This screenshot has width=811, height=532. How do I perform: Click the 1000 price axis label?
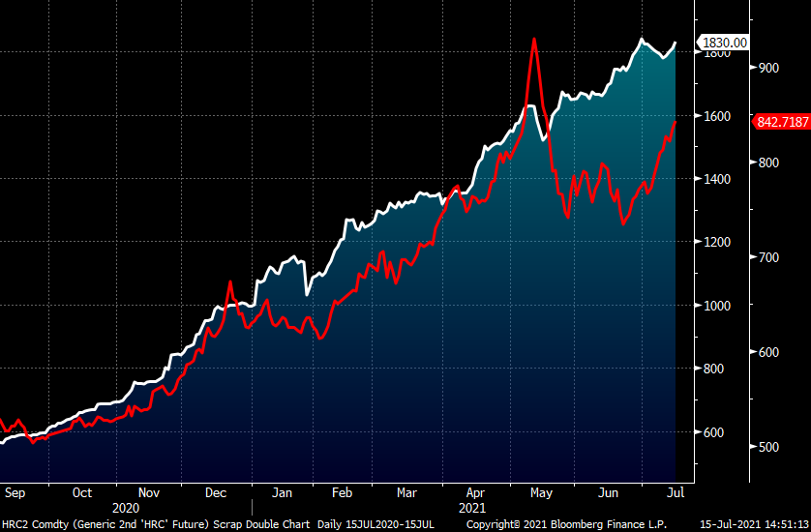tap(717, 306)
